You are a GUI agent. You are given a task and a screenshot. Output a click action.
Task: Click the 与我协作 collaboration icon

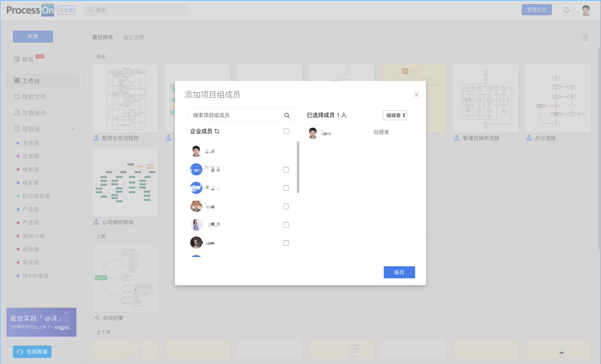[x=17, y=113]
